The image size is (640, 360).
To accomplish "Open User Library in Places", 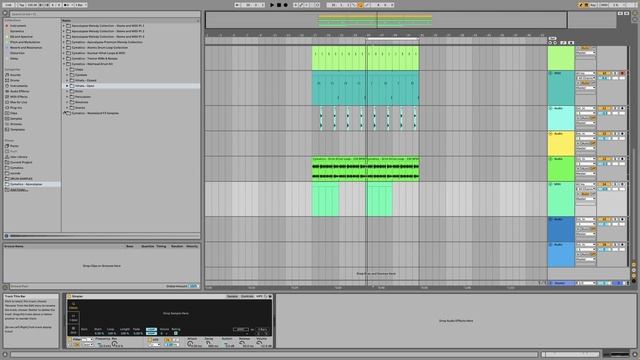I will [x=18, y=157].
